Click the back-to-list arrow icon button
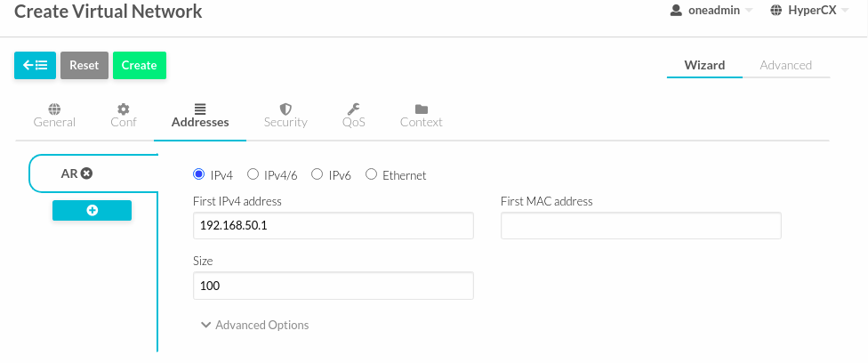 [x=35, y=65]
